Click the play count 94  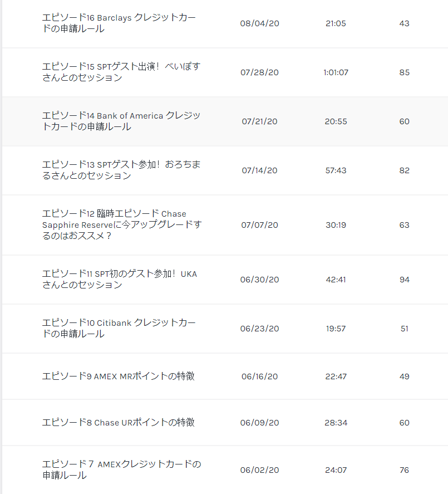(404, 280)
